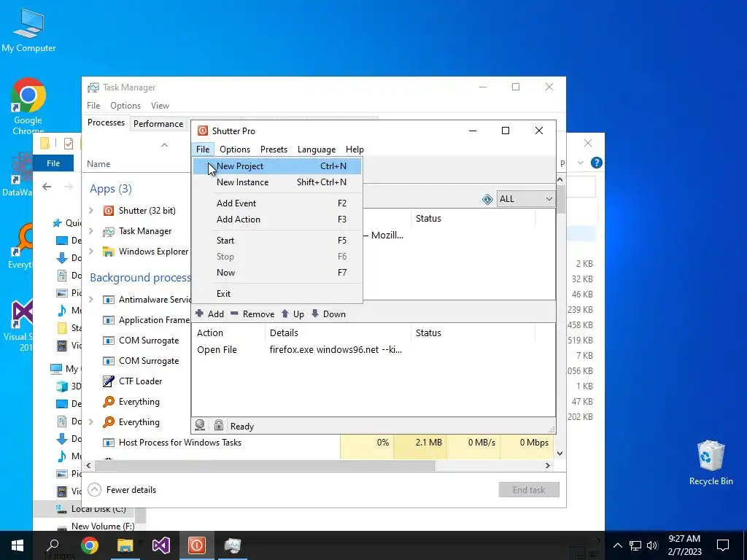747x560 pixels.
Task: Open Chrome from the taskbar
Action: pyautogui.click(x=89, y=545)
